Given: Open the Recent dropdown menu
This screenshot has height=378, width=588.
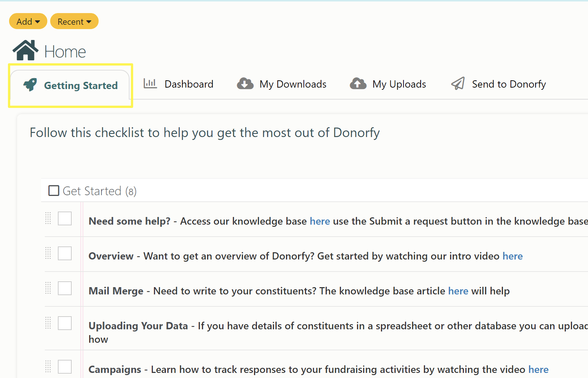Looking at the screenshot, I should pos(74,21).
